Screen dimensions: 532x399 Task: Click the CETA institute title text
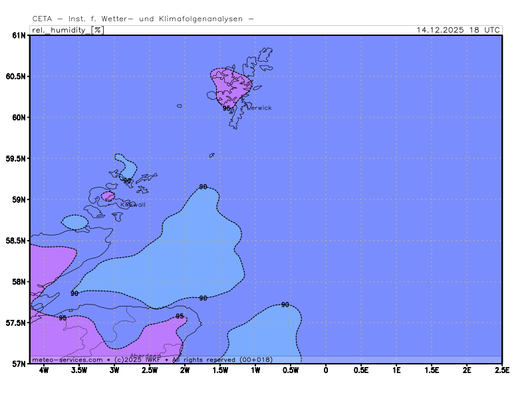click(x=143, y=19)
